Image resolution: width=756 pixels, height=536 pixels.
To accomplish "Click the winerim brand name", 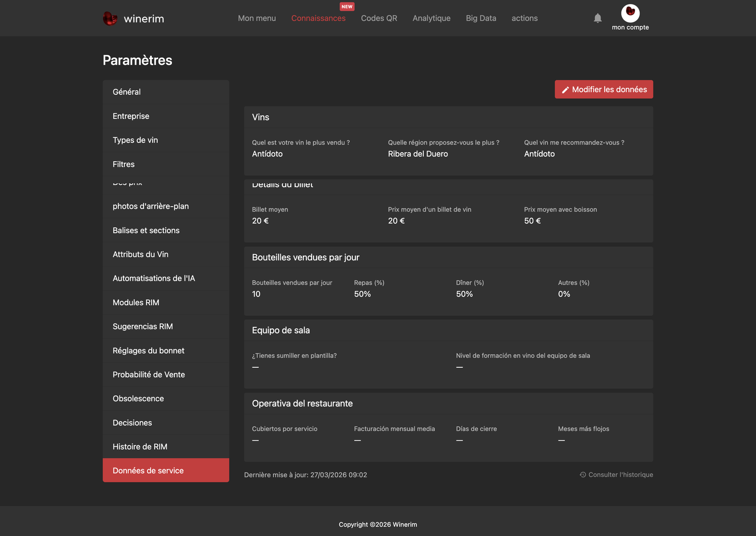I will pos(144,19).
